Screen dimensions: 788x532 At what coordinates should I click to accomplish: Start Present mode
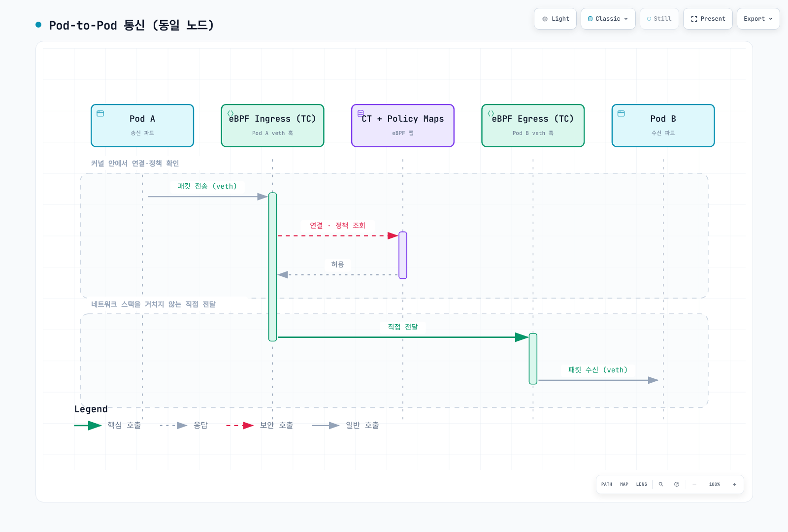[708, 19]
